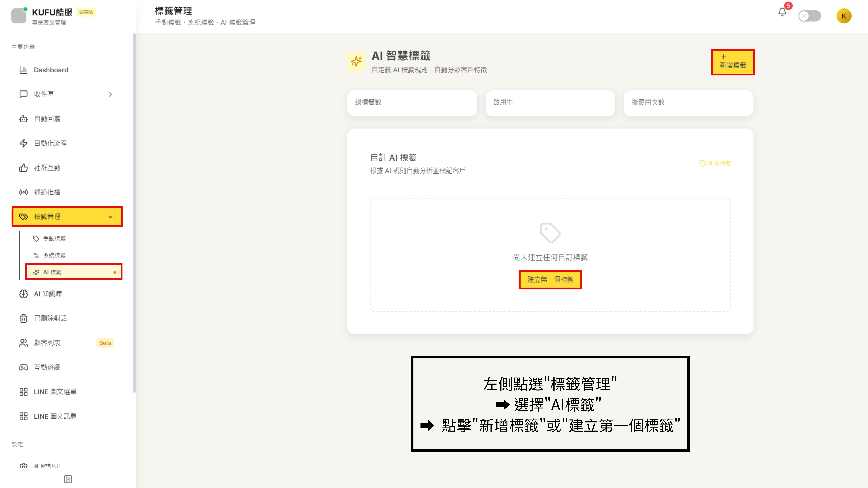The height and width of the screenshot is (488, 868).
Task: Collapse the sidebar with bottom panel icon
Action: coord(68,479)
